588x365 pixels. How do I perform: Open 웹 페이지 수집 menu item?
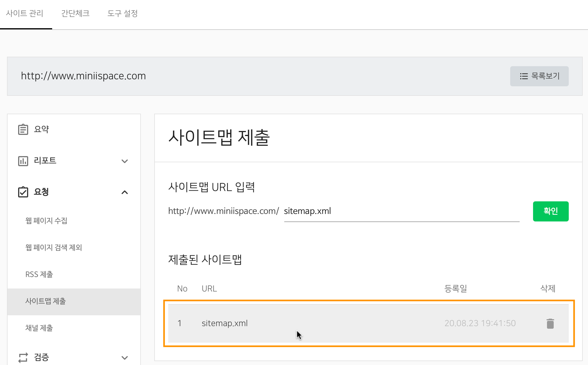46,221
